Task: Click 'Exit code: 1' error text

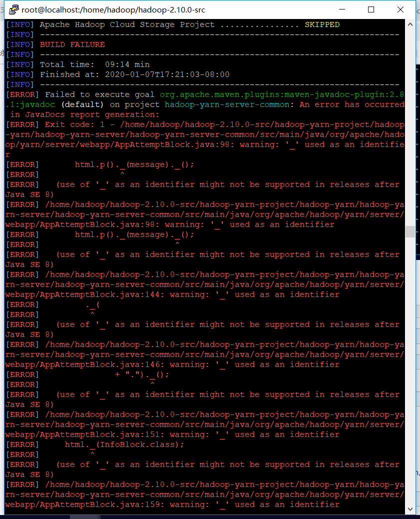Action: (75, 124)
